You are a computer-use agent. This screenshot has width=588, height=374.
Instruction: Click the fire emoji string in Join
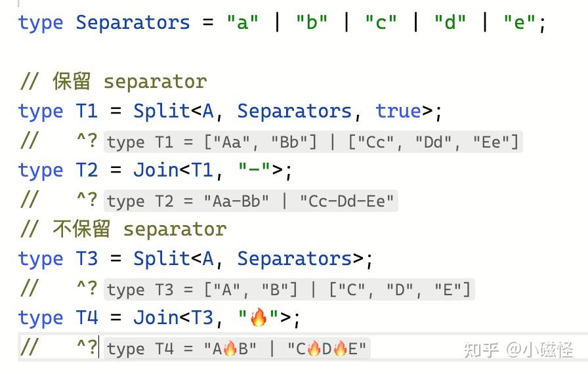click(259, 318)
